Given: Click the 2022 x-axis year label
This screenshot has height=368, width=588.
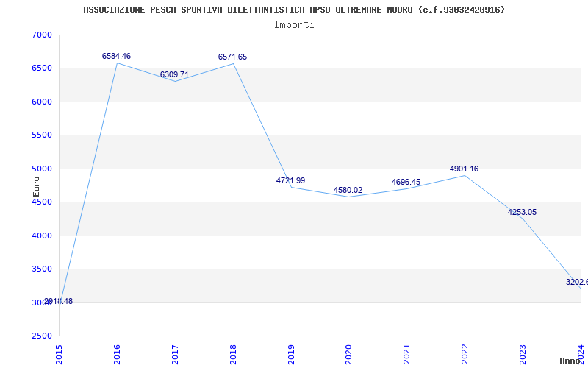Looking at the screenshot, I should tap(465, 354).
